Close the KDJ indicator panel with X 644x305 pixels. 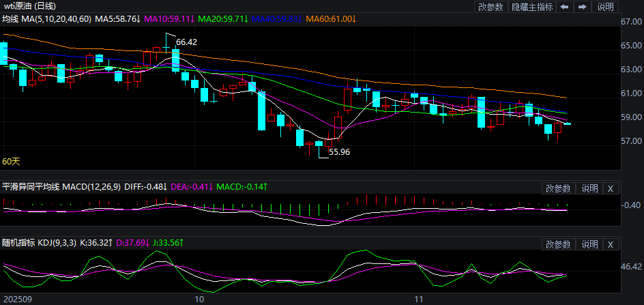click(x=610, y=244)
